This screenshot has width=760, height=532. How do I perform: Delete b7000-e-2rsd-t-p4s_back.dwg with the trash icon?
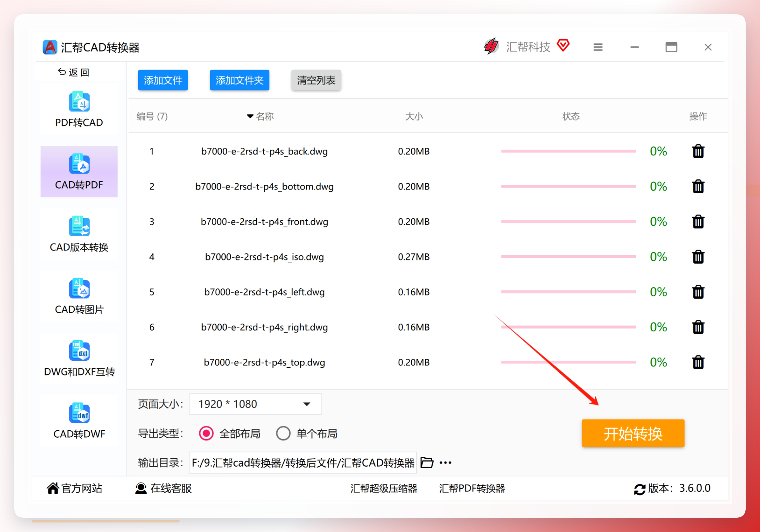click(x=698, y=151)
